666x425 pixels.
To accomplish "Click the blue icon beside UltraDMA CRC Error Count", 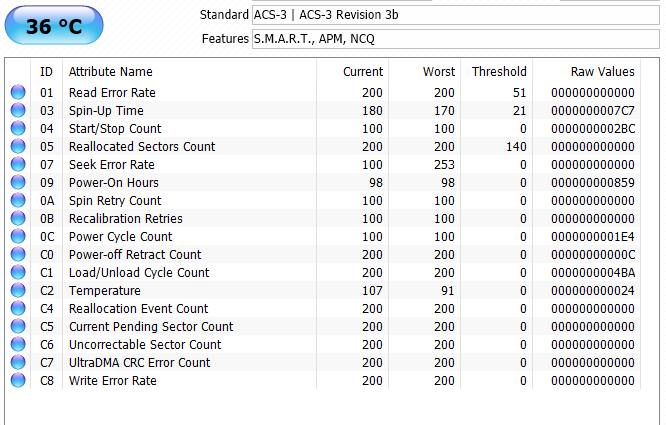I will [x=18, y=363].
